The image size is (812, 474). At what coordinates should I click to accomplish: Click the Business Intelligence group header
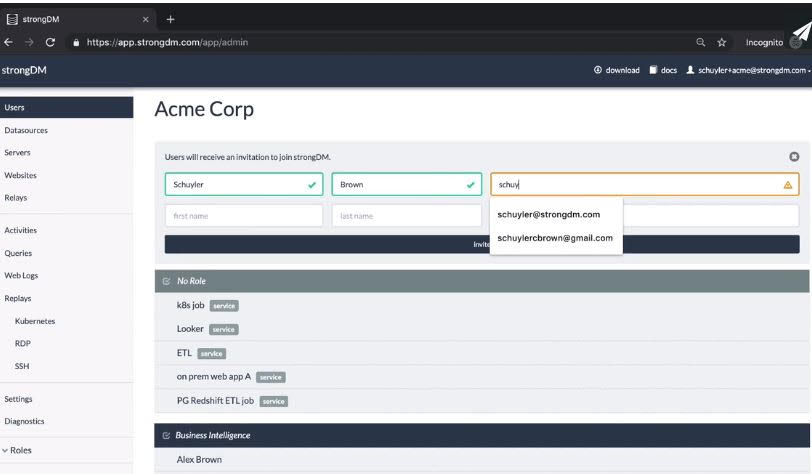(482, 436)
